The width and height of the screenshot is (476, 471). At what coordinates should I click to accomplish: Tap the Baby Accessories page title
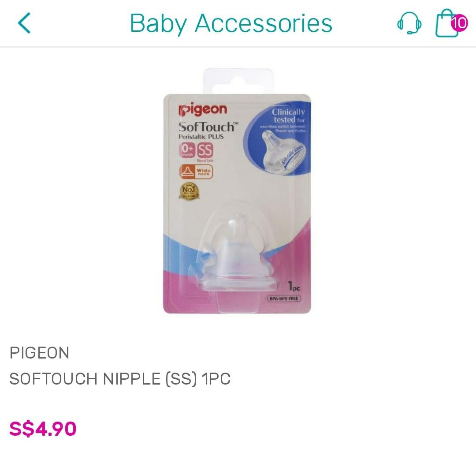coord(231,23)
